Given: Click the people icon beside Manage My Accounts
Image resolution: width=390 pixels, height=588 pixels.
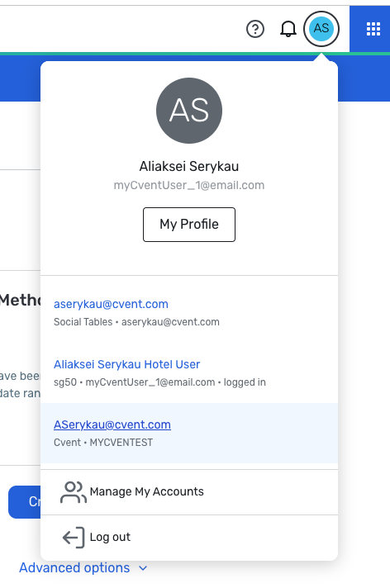Looking at the screenshot, I should point(74,492).
